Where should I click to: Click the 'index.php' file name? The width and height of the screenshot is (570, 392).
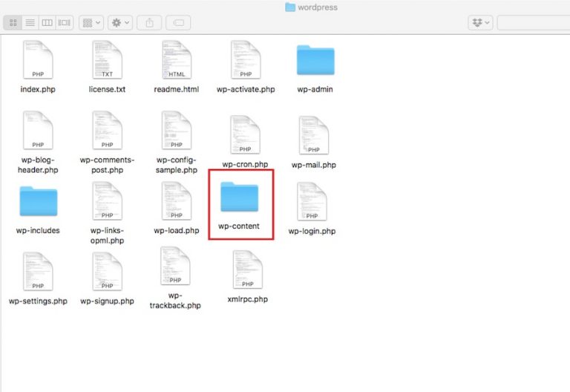pos(38,89)
